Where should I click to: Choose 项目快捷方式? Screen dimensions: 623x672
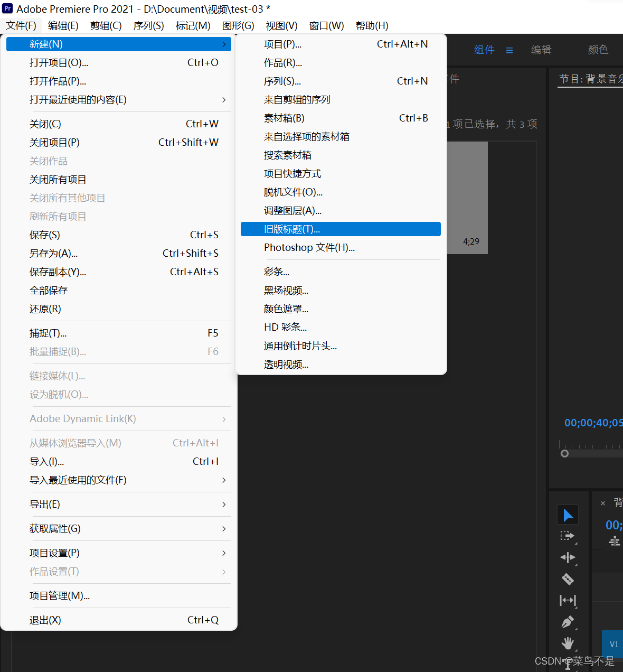(x=341, y=174)
